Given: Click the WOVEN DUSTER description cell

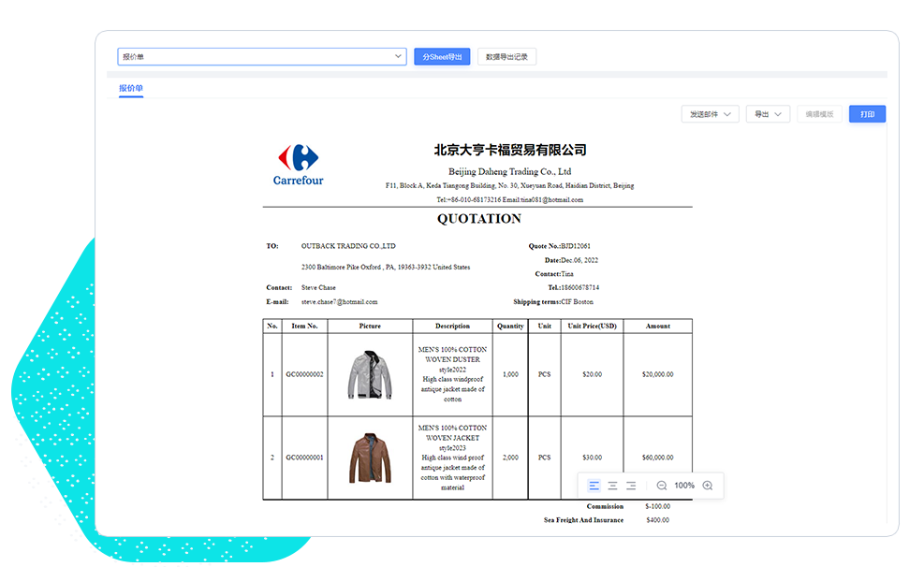Looking at the screenshot, I should [452, 374].
